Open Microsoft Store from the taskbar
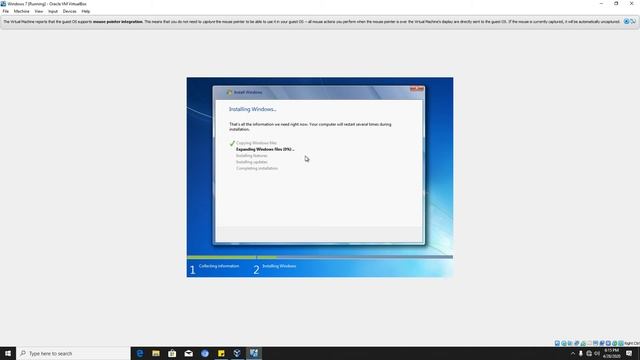640x360 pixels. point(172,353)
